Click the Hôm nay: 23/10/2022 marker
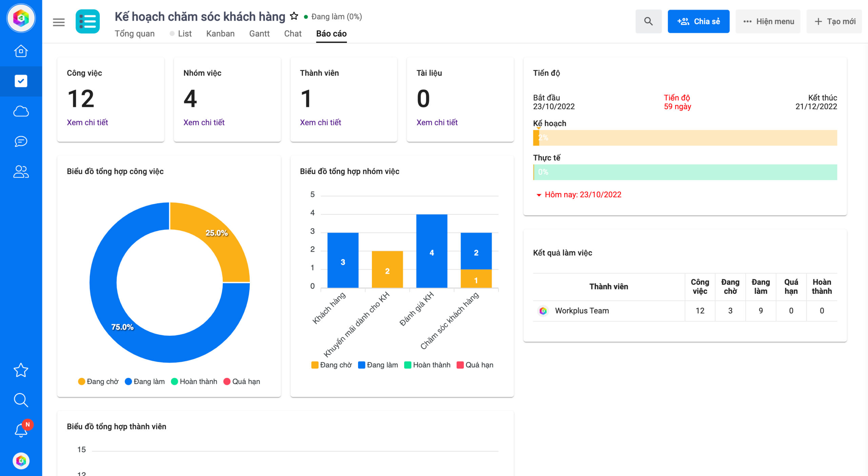 tap(579, 195)
